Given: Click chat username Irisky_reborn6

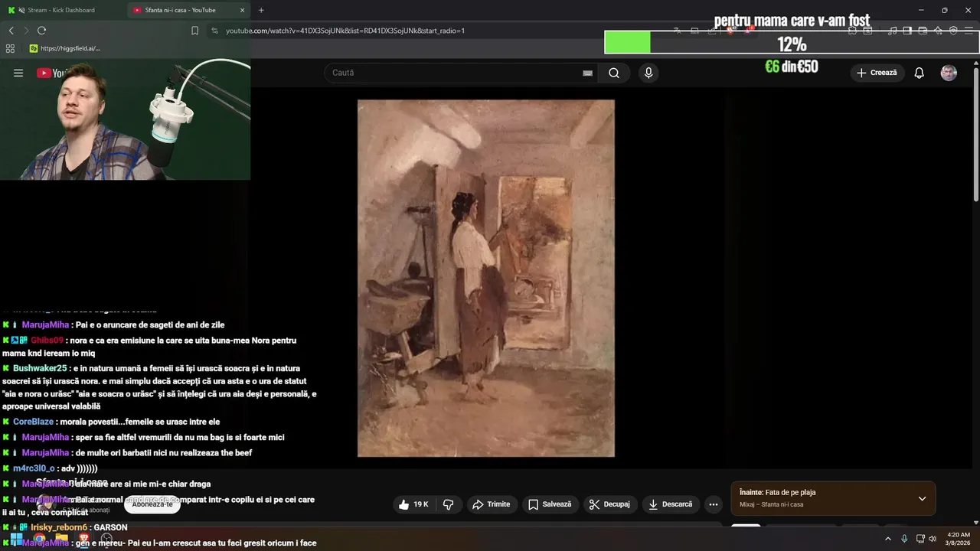Looking at the screenshot, I should [60, 527].
